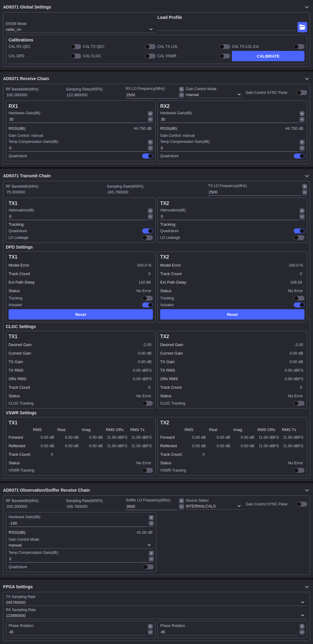The width and height of the screenshot is (313, 644).
Task: Open the Load Profile folder browser
Action: click(302, 27)
